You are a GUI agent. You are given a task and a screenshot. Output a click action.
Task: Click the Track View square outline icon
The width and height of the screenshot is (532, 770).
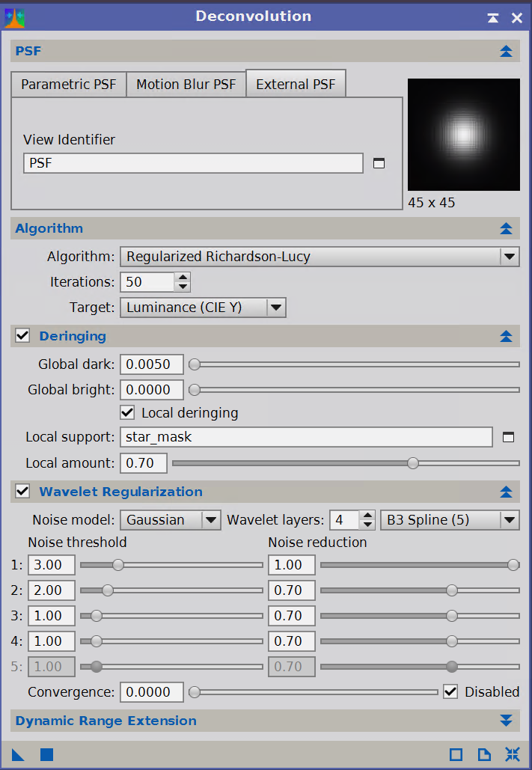pos(456,755)
